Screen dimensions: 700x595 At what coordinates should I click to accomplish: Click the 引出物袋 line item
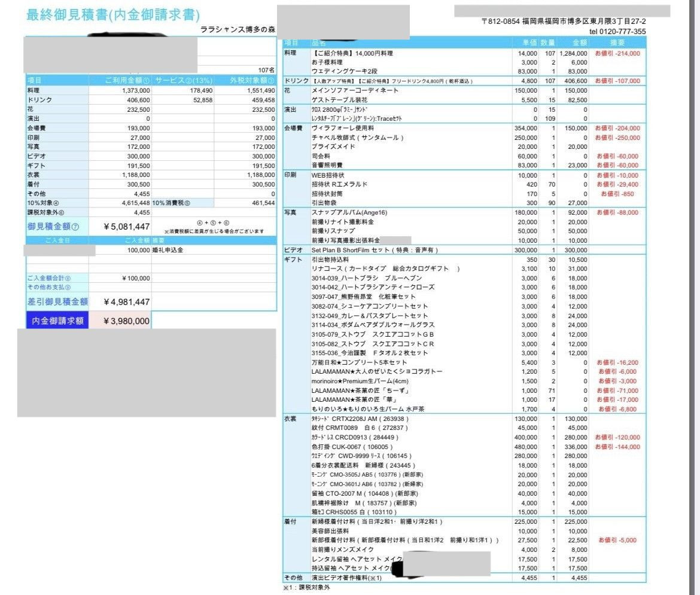(324, 203)
